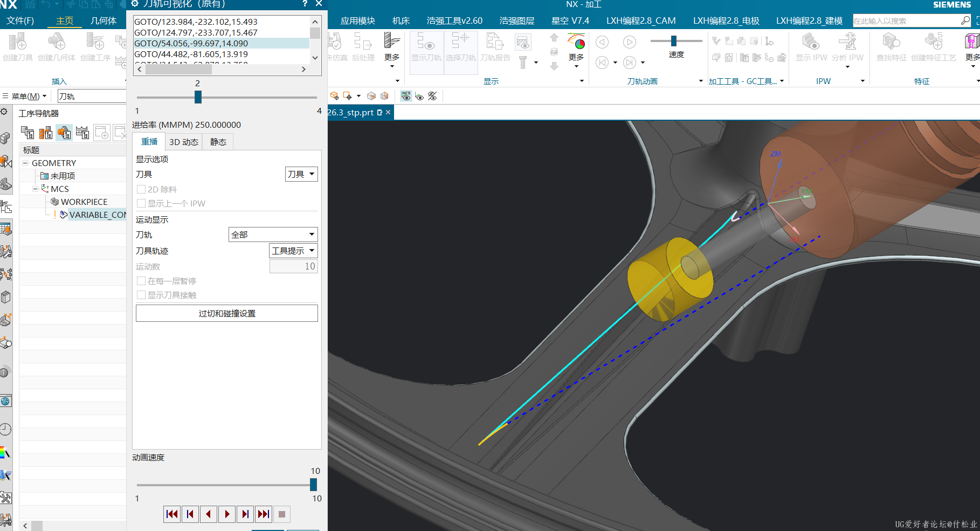Click 过切和碰撞设置 button
Viewport: 980px width, 531px height.
[x=227, y=313]
